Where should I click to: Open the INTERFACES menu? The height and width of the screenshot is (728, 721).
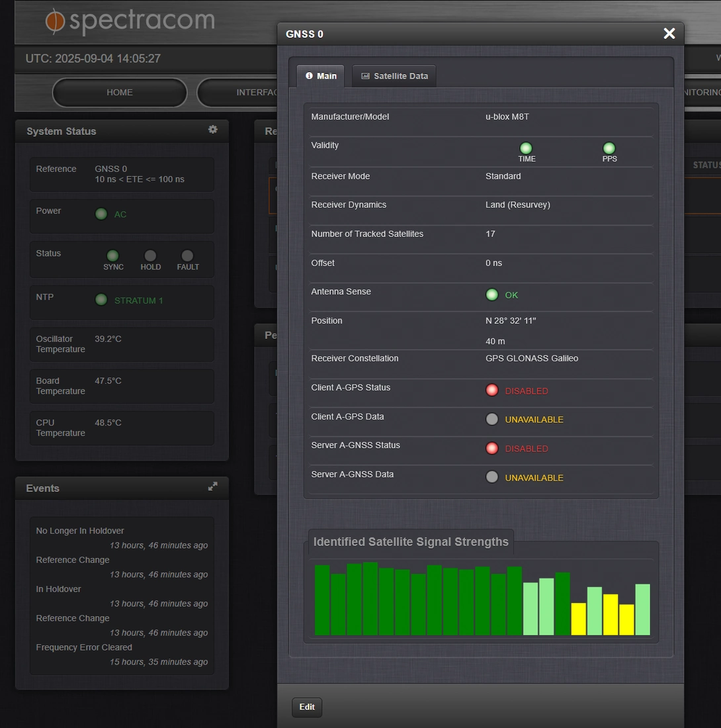[x=237, y=93]
